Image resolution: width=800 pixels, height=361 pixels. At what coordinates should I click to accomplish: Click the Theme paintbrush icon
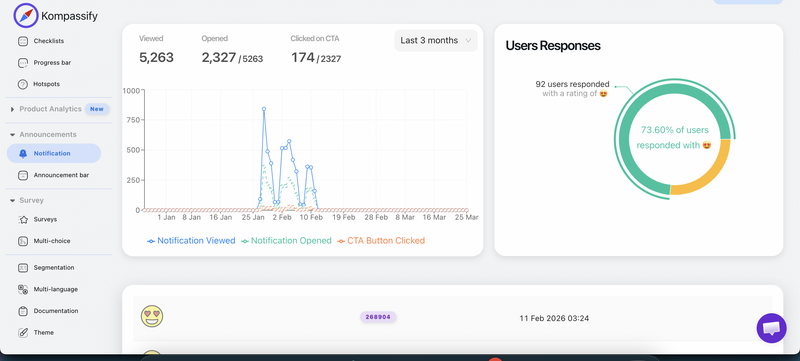coord(23,332)
